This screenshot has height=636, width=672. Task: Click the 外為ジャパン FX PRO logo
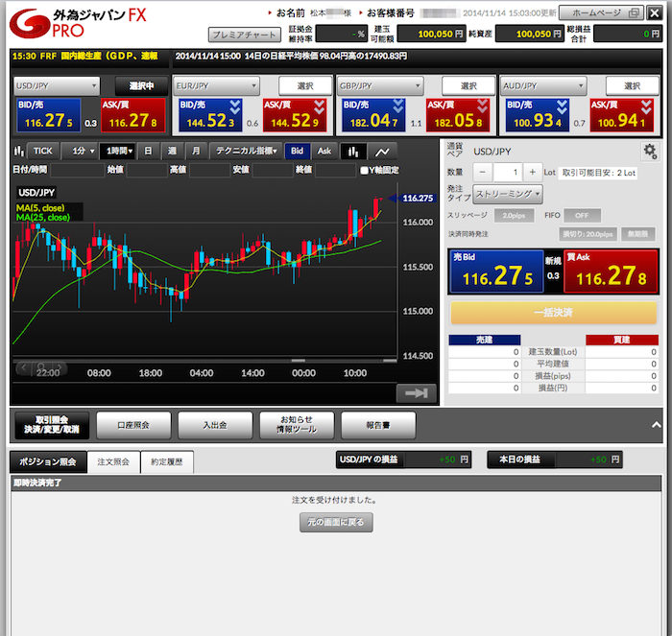pyautogui.click(x=78, y=23)
